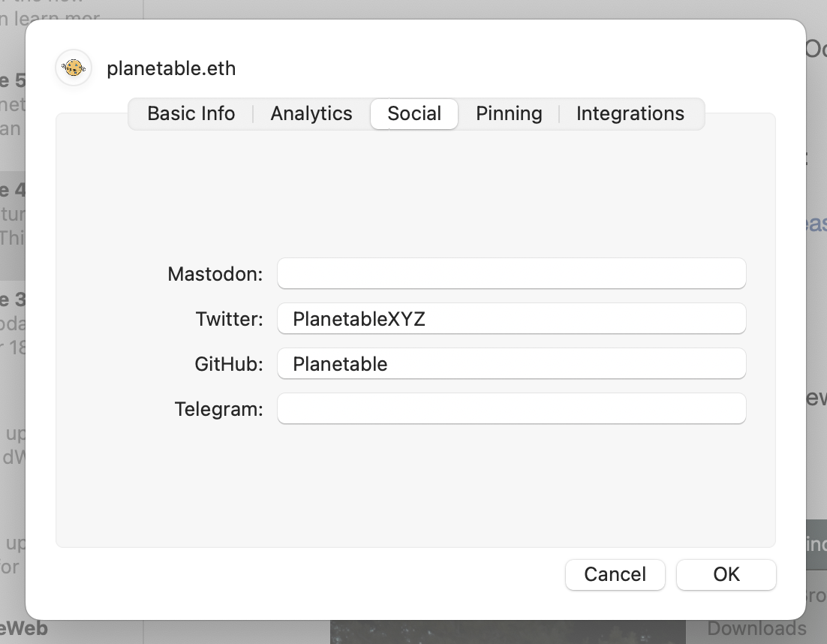Click the dark gray button at right edge
This screenshot has height=644, width=827.
click(x=816, y=543)
